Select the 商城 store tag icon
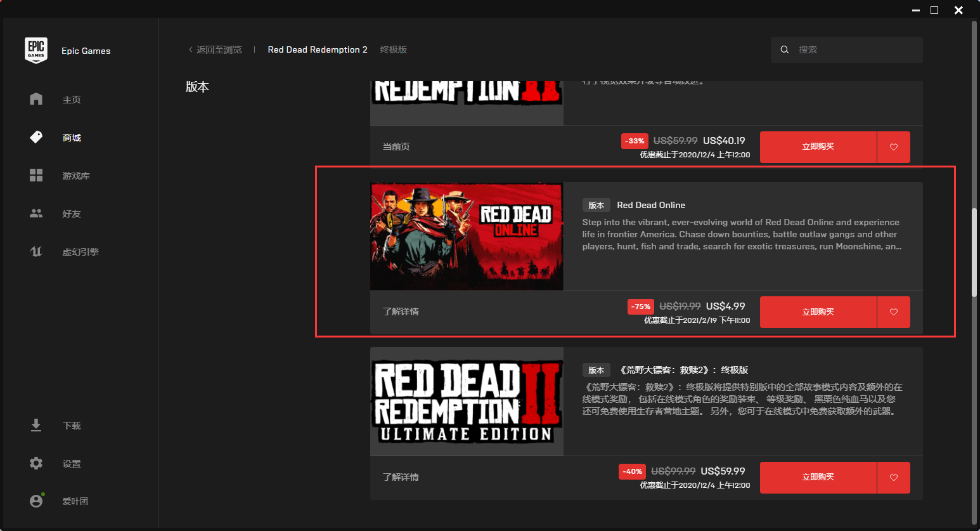980x531 pixels. click(36, 137)
